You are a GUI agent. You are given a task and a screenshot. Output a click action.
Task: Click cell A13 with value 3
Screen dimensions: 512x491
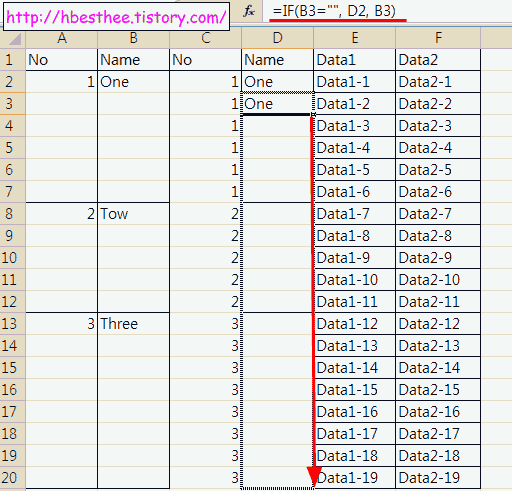point(62,324)
